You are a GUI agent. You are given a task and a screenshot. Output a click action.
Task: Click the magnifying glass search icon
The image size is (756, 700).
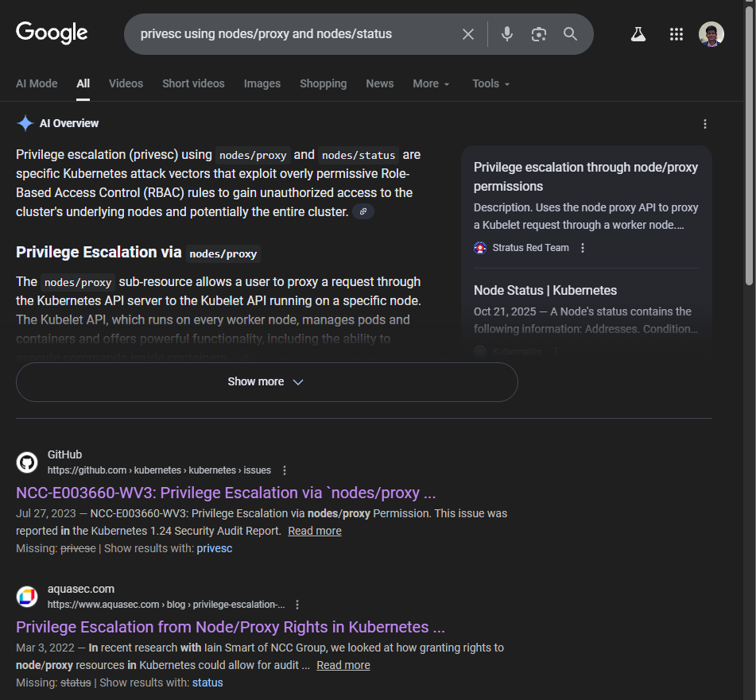[x=570, y=34]
